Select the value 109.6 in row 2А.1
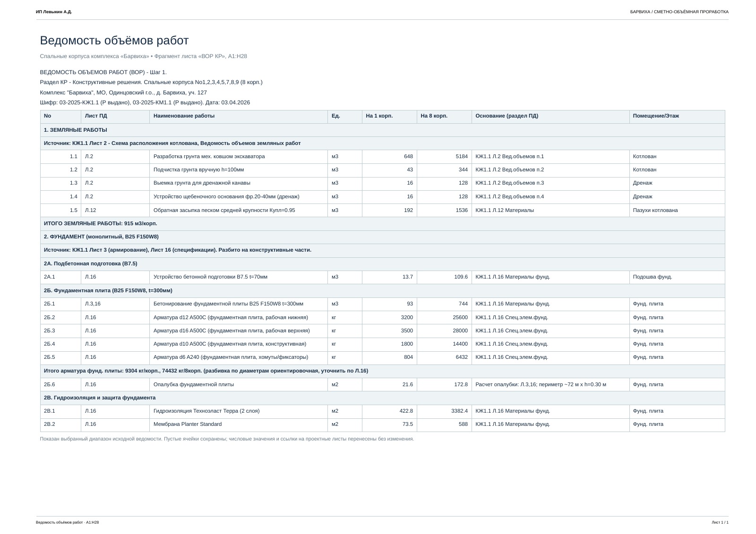 (x=444, y=277)
